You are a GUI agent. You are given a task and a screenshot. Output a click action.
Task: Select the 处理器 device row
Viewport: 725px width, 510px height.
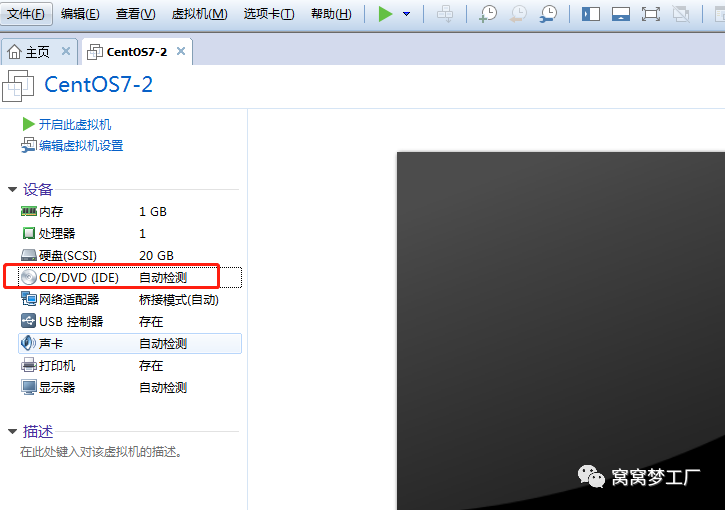pyautogui.click(x=130, y=233)
